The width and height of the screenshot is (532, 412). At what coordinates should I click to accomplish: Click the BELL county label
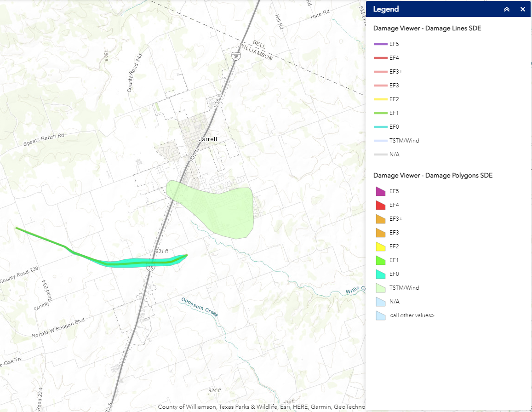coord(259,44)
